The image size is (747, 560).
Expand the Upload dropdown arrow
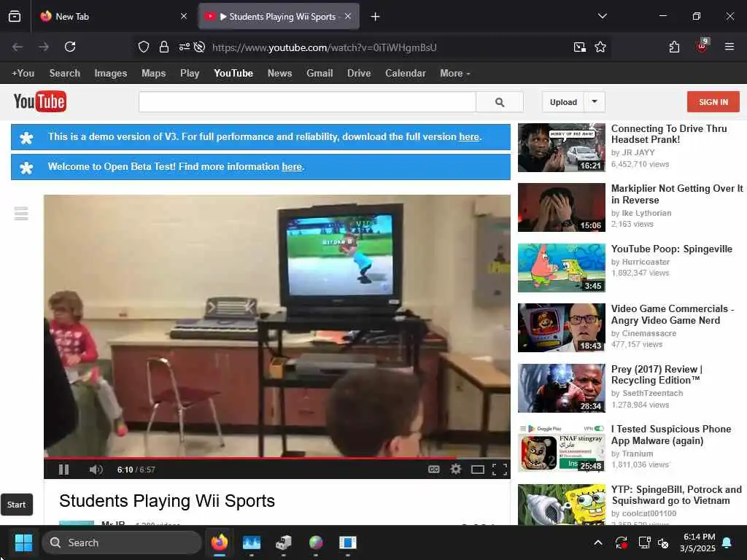[595, 101]
